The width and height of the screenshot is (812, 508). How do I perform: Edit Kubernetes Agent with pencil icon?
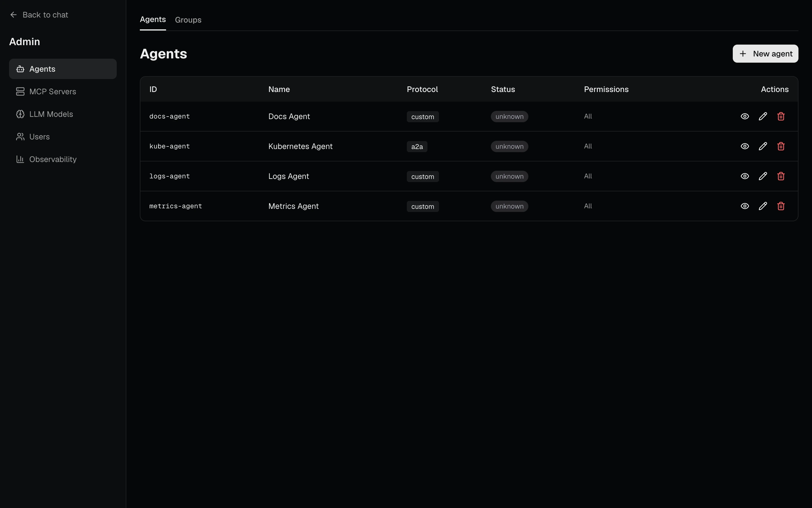[763, 146]
